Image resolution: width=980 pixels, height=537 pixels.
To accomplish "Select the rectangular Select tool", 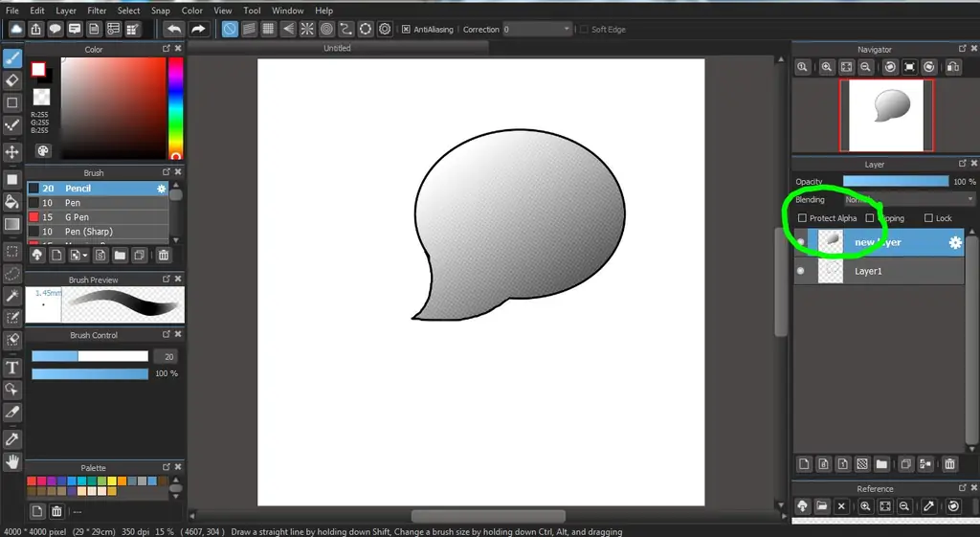I will tap(11, 252).
